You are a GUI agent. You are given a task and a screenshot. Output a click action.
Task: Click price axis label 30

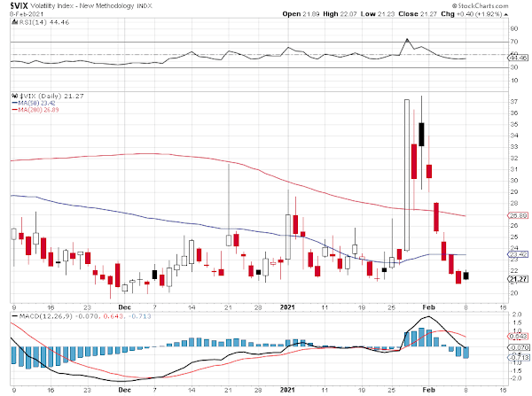point(514,181)
